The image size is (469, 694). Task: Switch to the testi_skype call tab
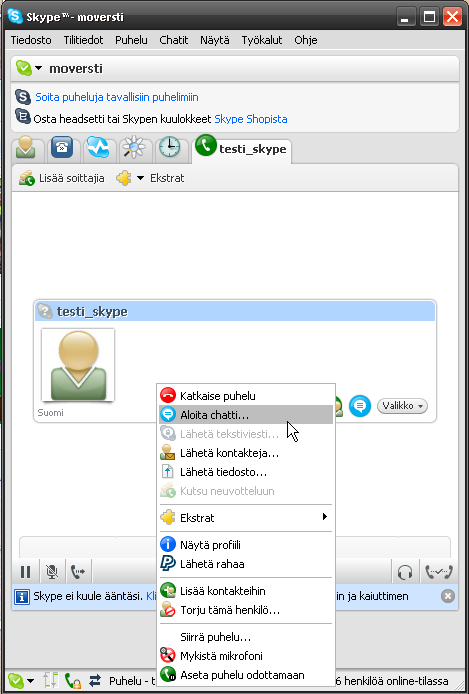(241, 149)
